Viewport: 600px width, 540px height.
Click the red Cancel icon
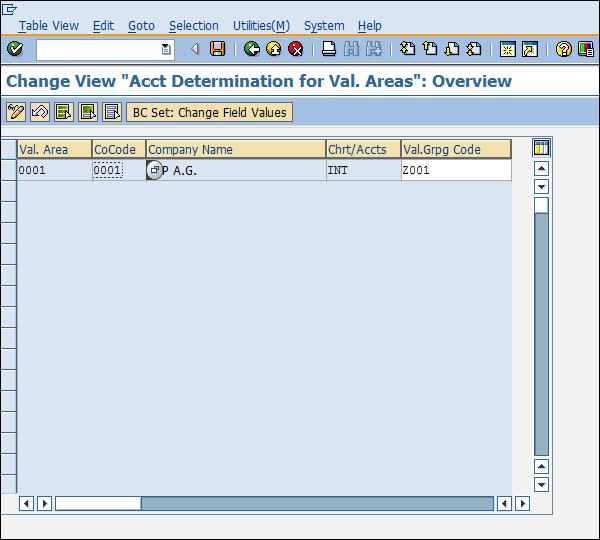coord(296,49)
